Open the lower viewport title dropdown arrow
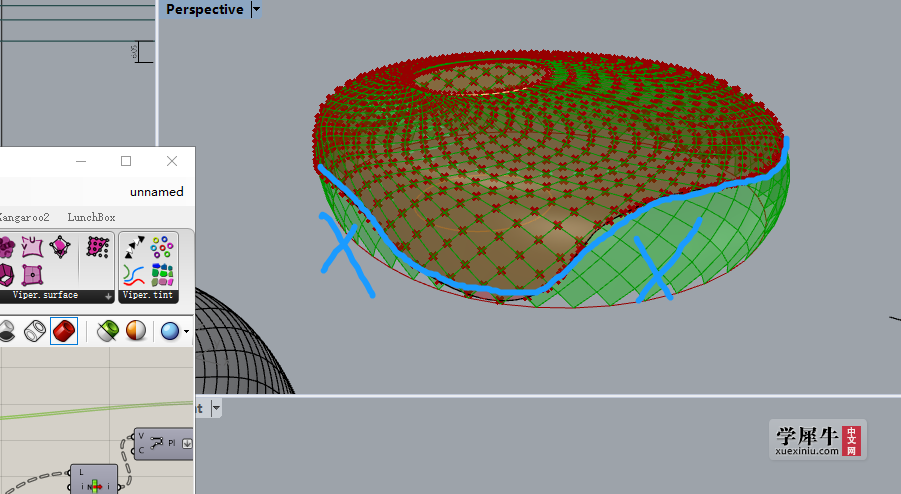The height and width of the screenshot is (494, 901). (216, 408)
